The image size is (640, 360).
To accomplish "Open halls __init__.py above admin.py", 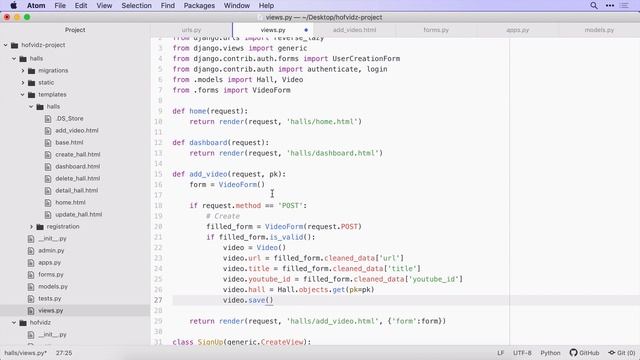I will click(x=52, y=238).
